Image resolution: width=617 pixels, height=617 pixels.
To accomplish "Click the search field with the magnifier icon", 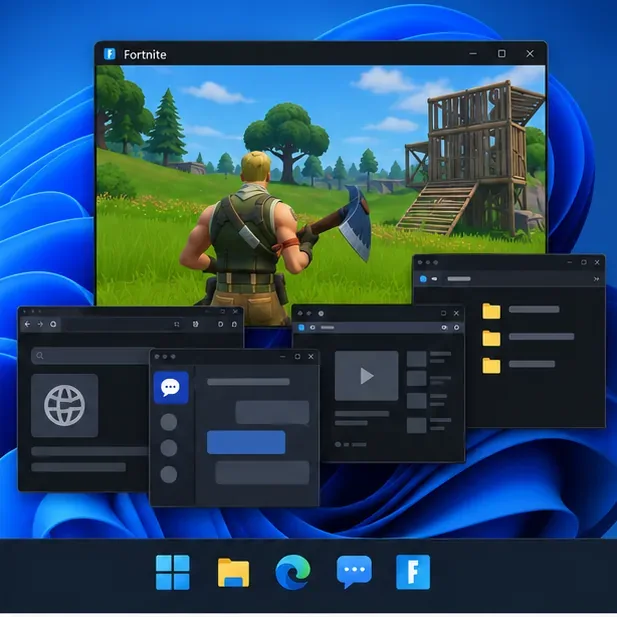I will (x=91, y=356).
